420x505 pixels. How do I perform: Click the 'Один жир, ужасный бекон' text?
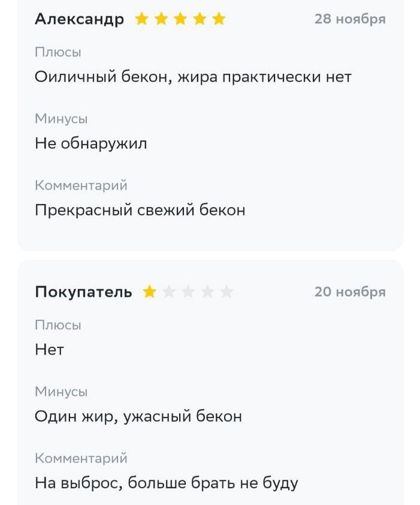point(138,416)
